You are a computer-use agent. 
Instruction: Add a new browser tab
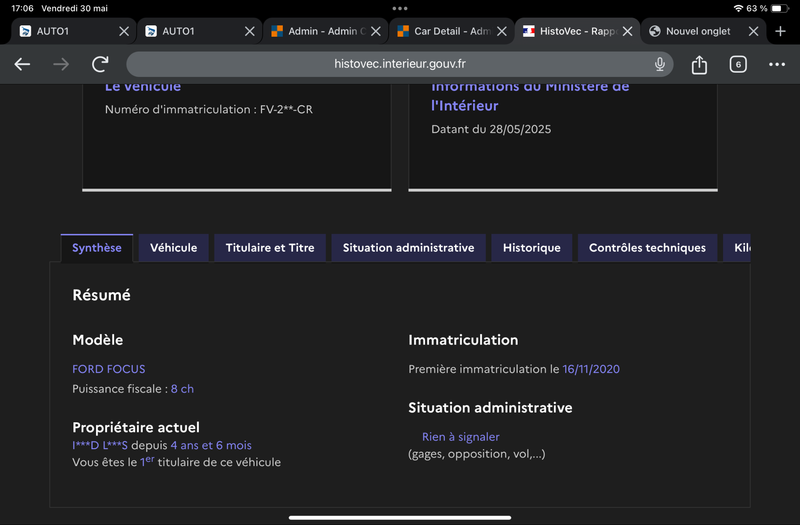780,31
